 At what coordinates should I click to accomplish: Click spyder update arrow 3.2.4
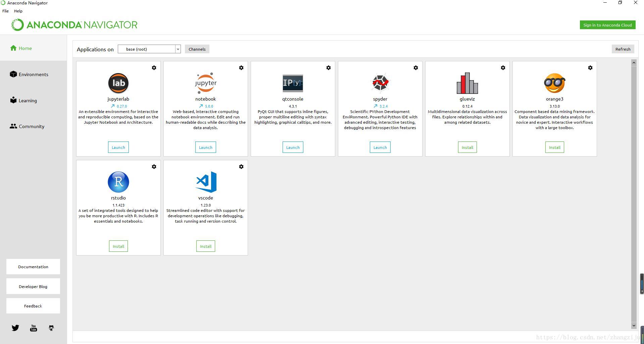click(381, 106)
